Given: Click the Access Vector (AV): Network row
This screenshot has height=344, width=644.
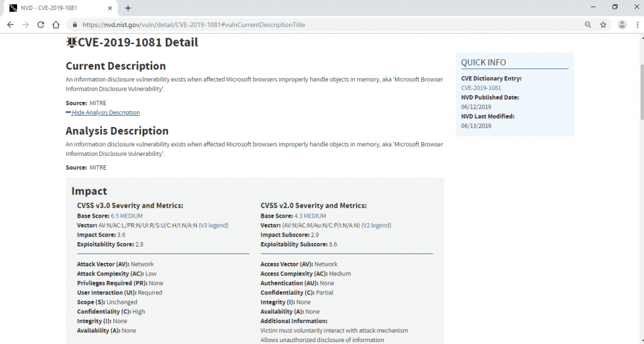Looking at the screenshot, I should pos(299,264).
